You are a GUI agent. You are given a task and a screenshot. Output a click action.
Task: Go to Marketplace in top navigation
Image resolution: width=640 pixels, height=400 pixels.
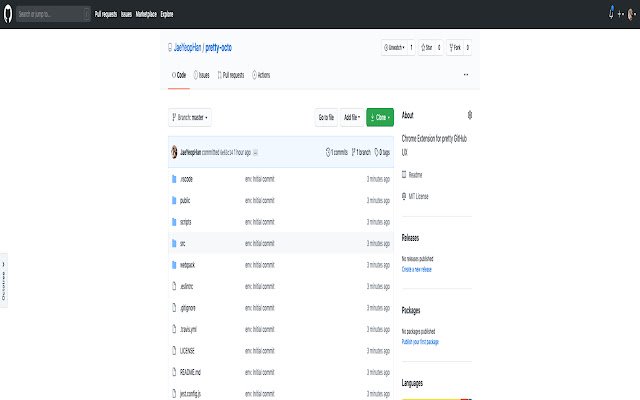(146, 14)
